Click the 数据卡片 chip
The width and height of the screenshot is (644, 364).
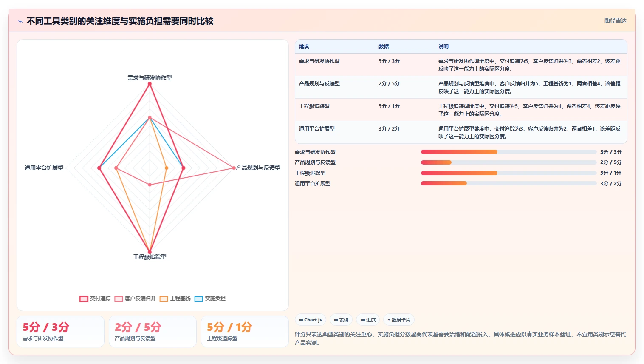point(399,320)
